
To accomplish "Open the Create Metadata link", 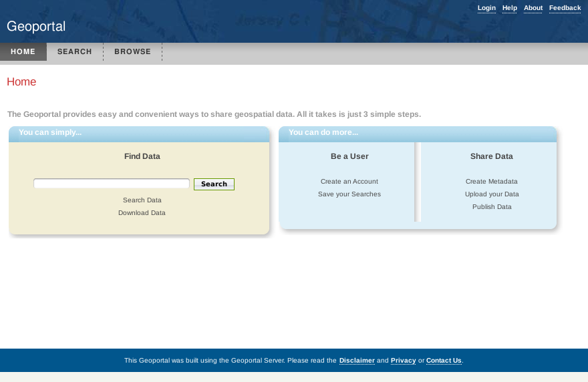I will [x=492, y=182].
